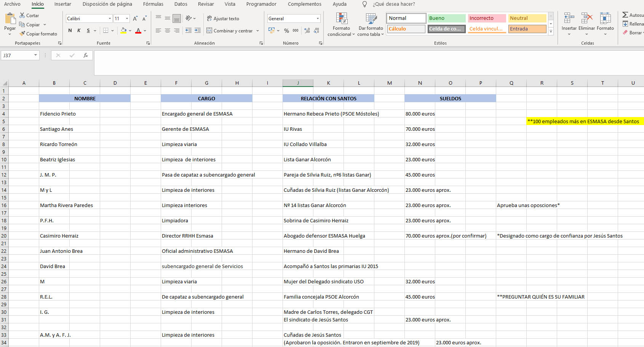Click the Copiar formato brush icon
The height and width of the screenshot is (347, 644).
point(22,34)
